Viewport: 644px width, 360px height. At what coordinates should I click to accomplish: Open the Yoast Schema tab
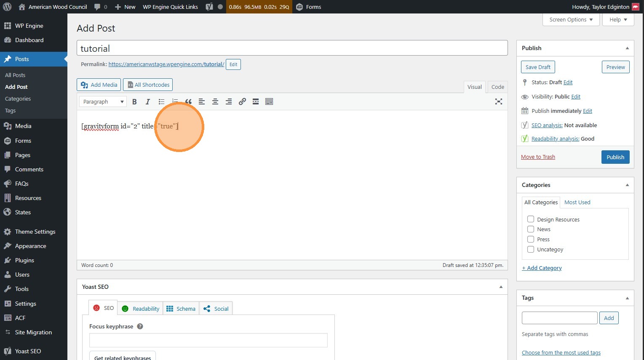(x=181, y=309)
